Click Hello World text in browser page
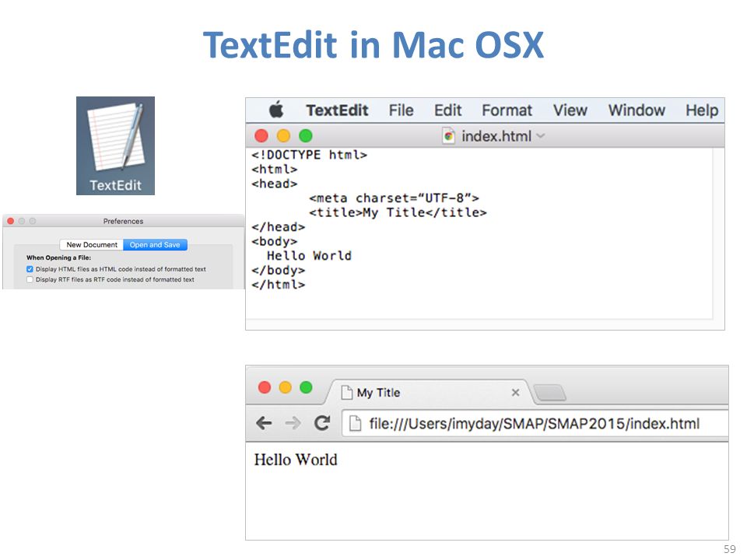The image size is (747, 560). [296, 460]
